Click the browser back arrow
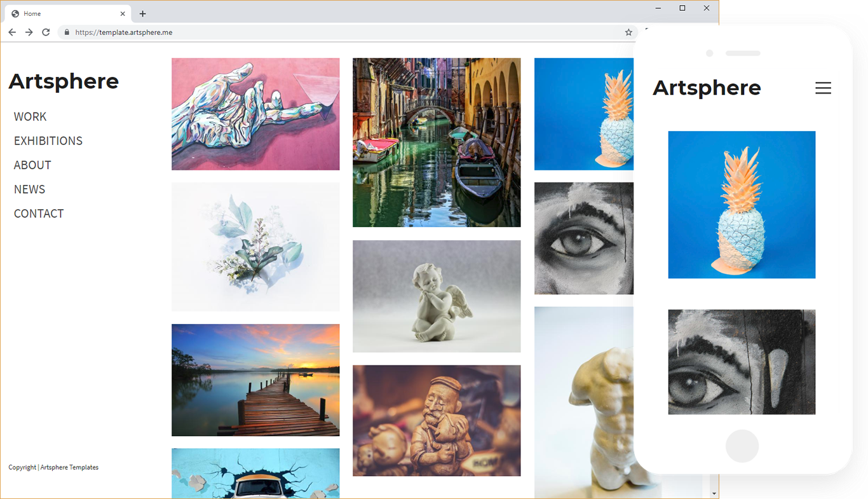 [x=12, y=32]
